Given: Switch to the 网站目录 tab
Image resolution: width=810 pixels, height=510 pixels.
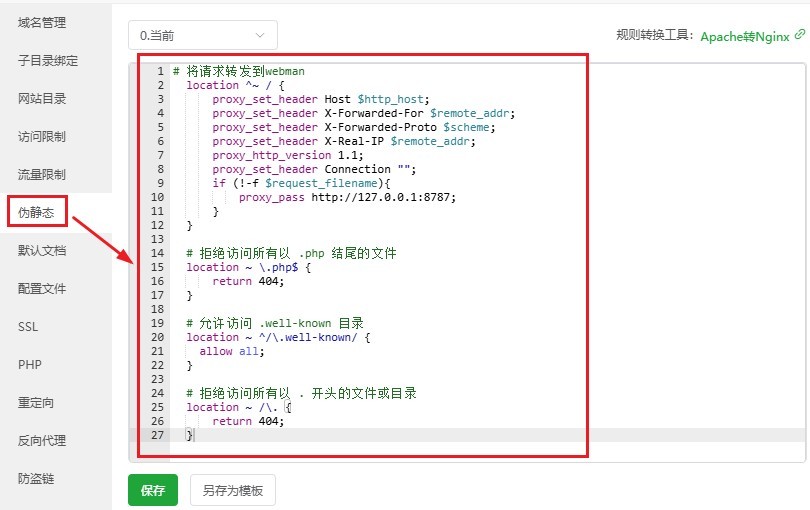Looking at the screenshot, I should (42, 99).
